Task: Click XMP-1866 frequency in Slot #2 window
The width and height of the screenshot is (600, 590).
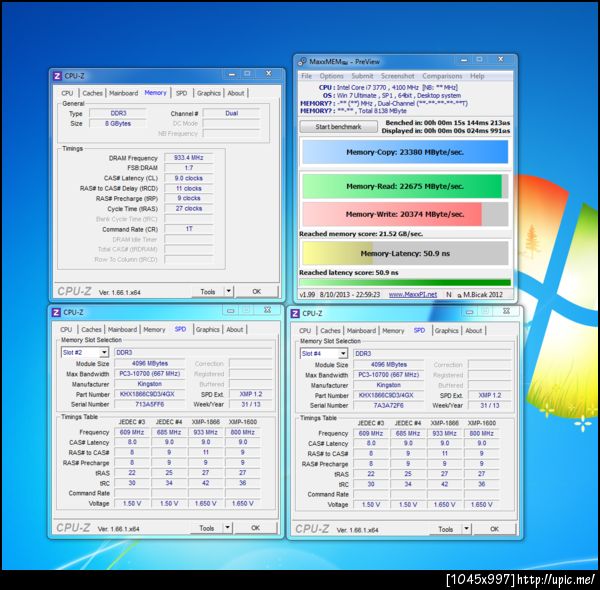Action: tap(205, 432)
